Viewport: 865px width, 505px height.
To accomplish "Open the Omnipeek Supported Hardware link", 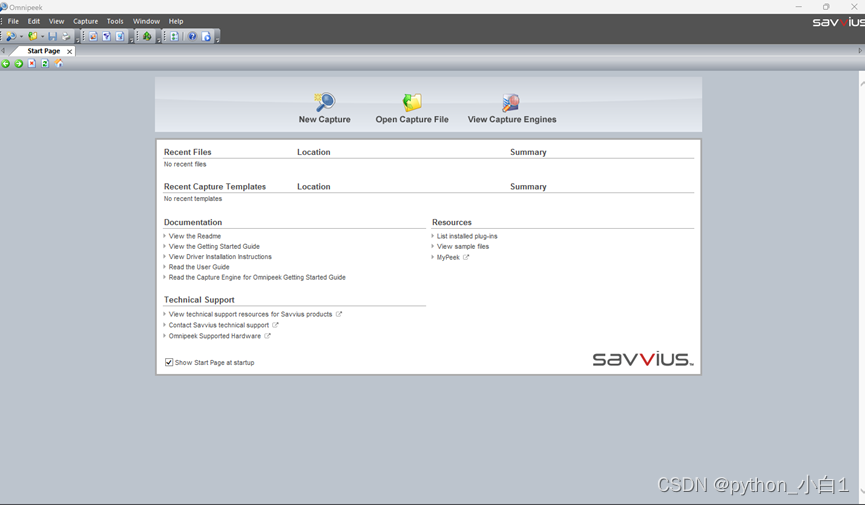I will click(x=215, y=336).
